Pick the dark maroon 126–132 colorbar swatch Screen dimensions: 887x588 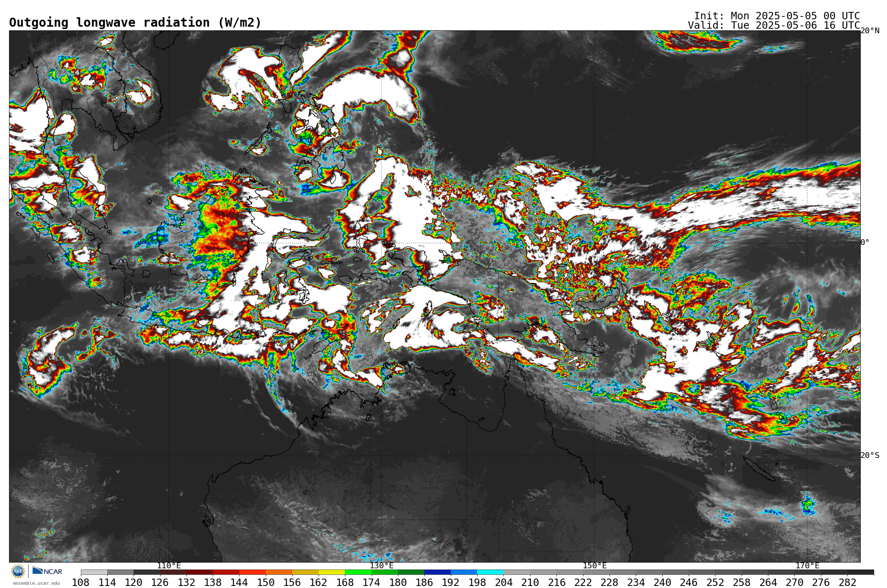point(173,572)
